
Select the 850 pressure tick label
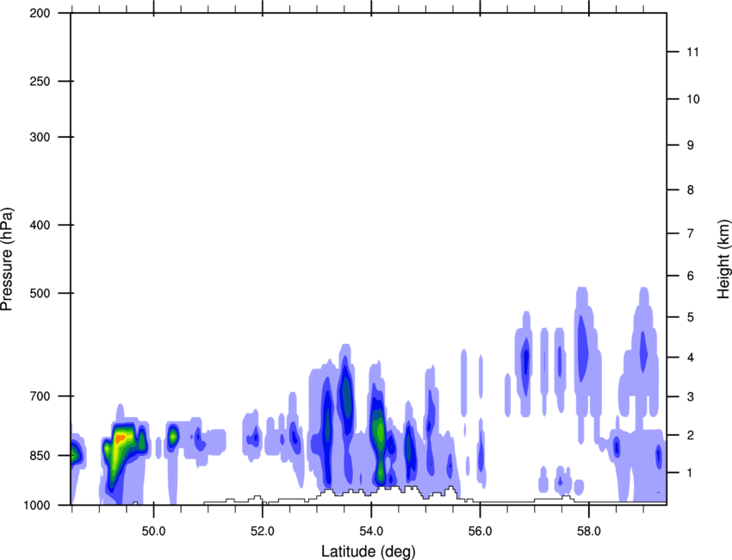pyautogui.click(x=40, y=456)
